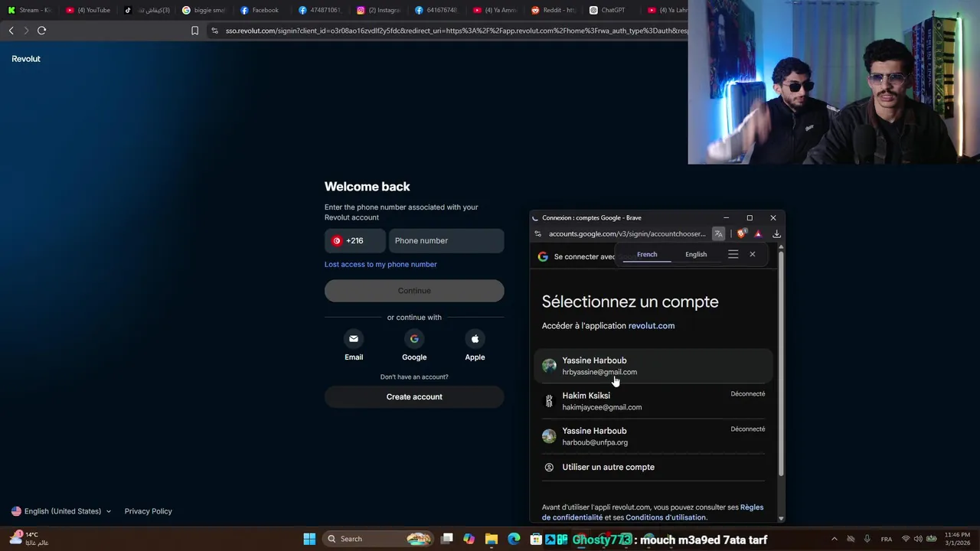Image resolution: width=980 pixels, height=551 pixels.
Task: Open site settings icon in popup address bar
Action: coord(538,234)
